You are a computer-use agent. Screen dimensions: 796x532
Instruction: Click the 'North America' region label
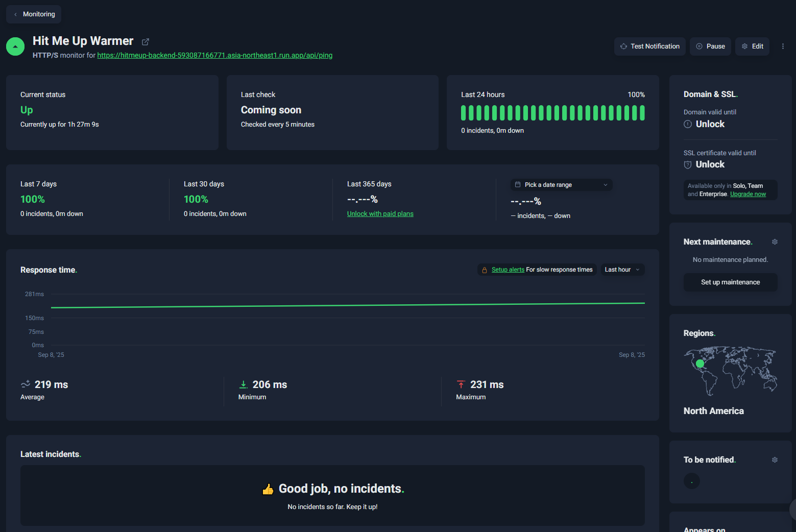tap(714, 411)
